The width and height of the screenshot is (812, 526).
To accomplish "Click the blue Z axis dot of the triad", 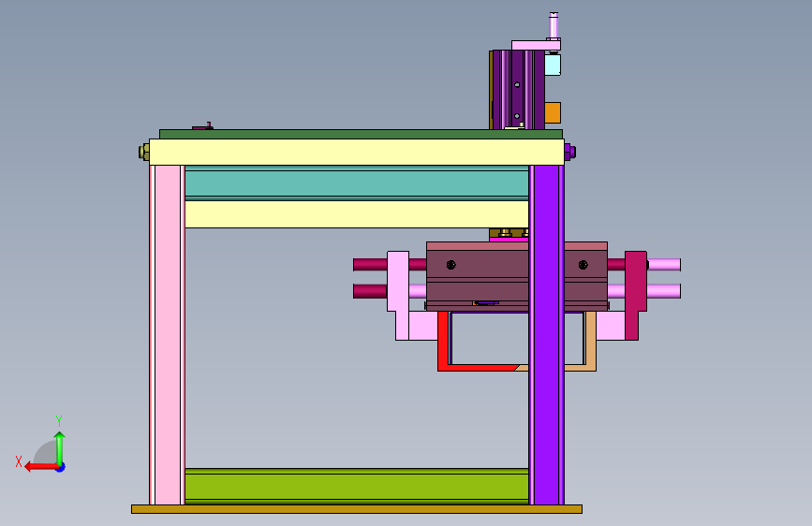I will [61, 468].
